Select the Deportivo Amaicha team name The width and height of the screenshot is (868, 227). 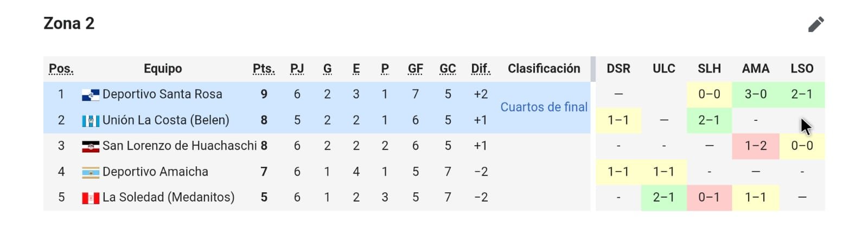point(155,172)
